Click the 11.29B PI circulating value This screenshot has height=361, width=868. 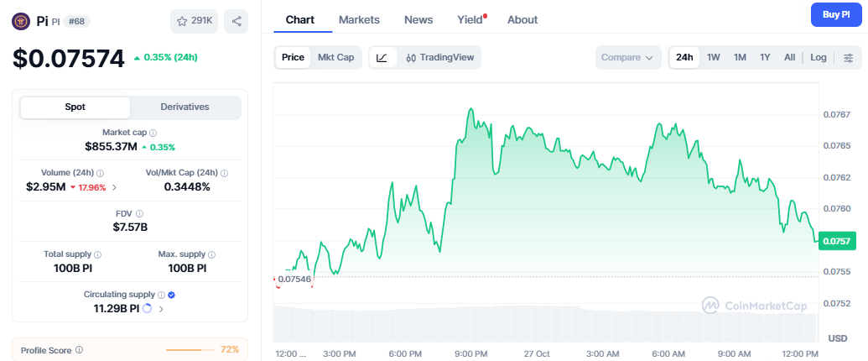point(117,309)
